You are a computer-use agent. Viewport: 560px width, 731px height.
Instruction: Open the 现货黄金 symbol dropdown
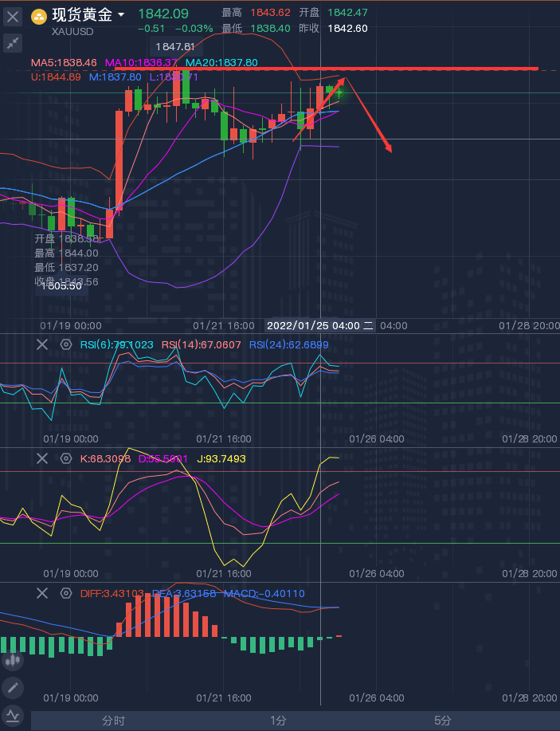click(x=88, y=14)
